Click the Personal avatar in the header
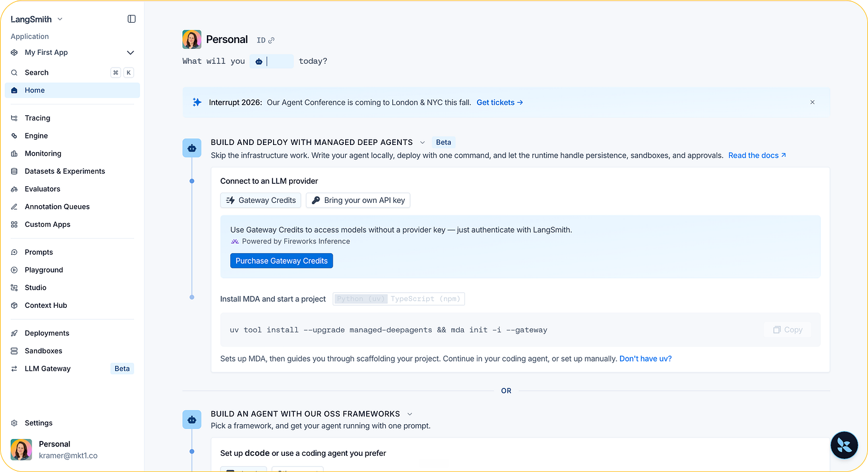868x472 pixels. 192,39
